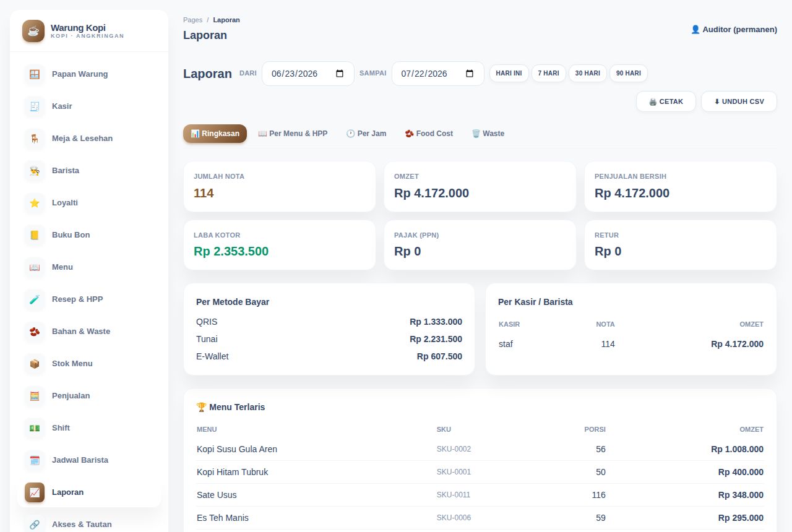Set range to 30 Hari
This screenshot has width=792, height=532.
coord(587,73)
